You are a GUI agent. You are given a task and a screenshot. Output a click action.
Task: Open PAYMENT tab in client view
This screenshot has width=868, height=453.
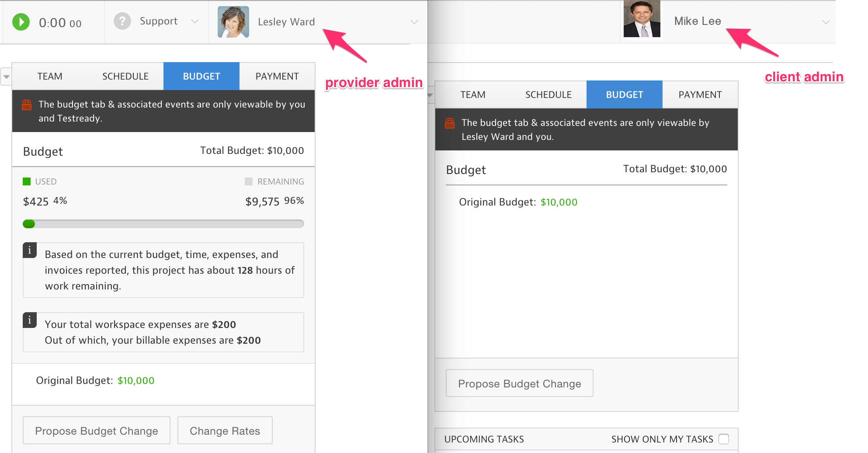click(x=700, y=95)
